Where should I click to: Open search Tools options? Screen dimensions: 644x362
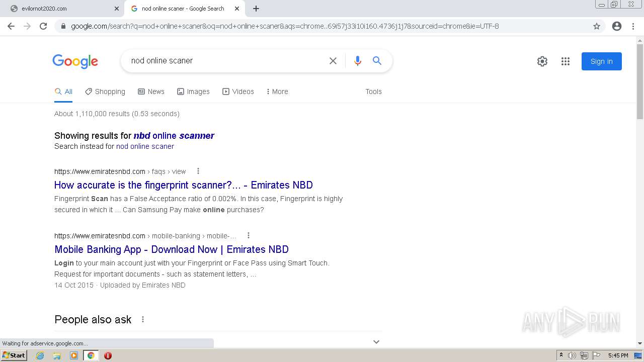pos(373,92)
